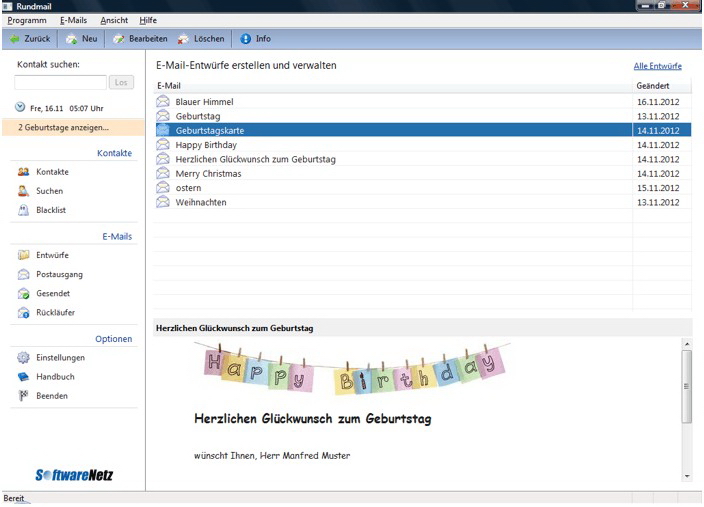Show the 2 Geburtstage anzeigen notice

point(64,128)
